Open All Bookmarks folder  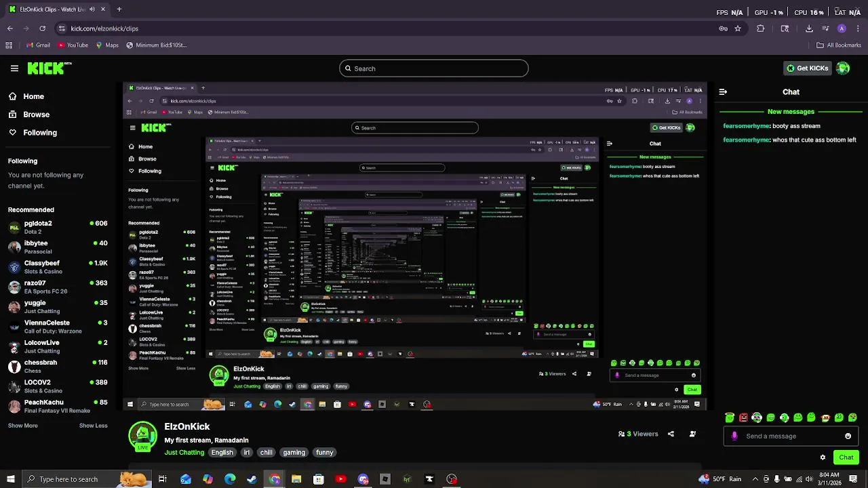point(839,45)
